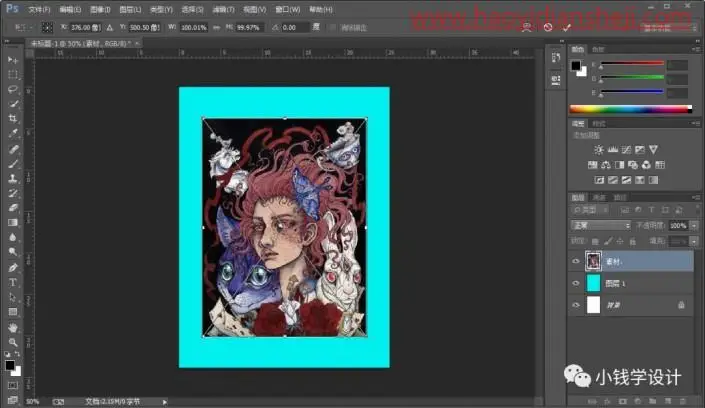Select the Hand tool
The height and width of the screenshot is (408, 705).
13,328
